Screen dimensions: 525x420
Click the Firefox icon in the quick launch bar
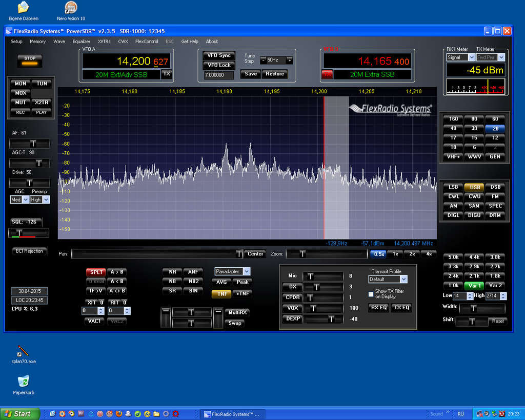(118, 414)
